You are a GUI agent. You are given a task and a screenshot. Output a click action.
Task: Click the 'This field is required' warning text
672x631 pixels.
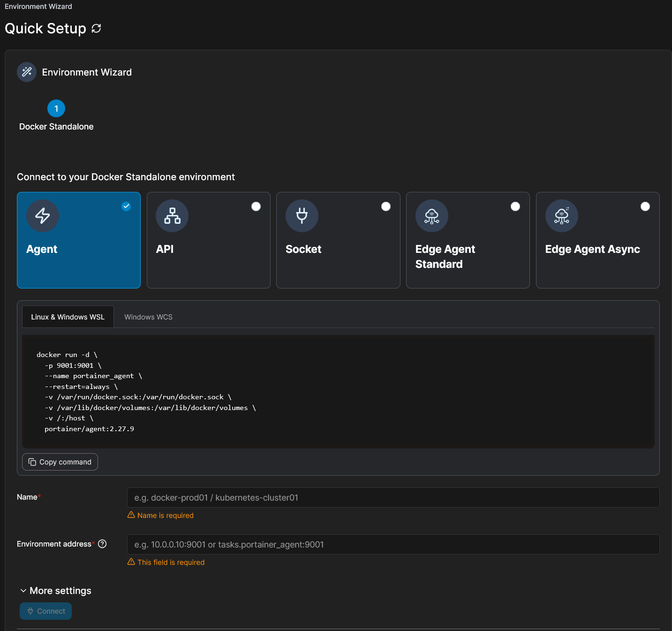[171, 562]
